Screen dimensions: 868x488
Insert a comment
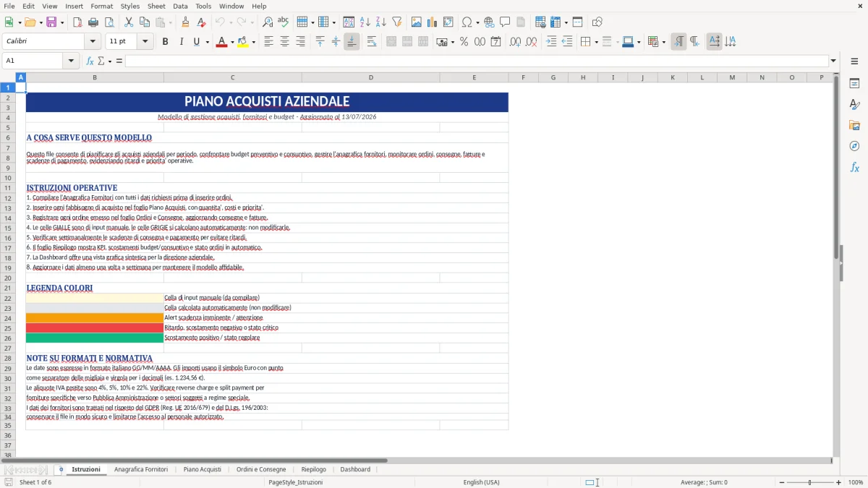coord(504,22)
